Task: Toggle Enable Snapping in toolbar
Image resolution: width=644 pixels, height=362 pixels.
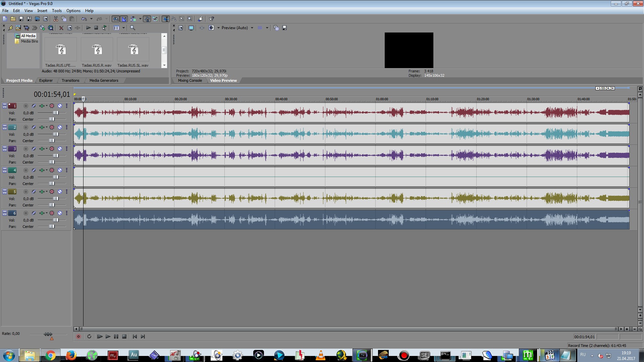Action: [116, 19]
